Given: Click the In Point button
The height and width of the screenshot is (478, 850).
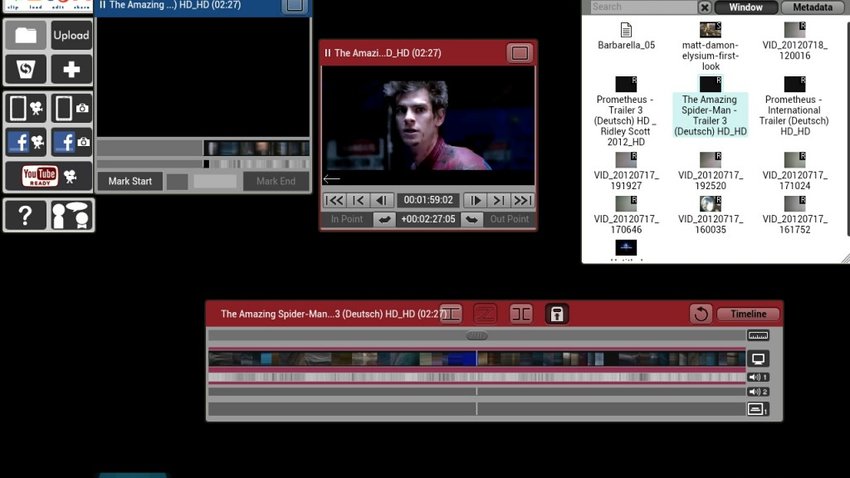Looking at the screenshot, I should (346, 219).
